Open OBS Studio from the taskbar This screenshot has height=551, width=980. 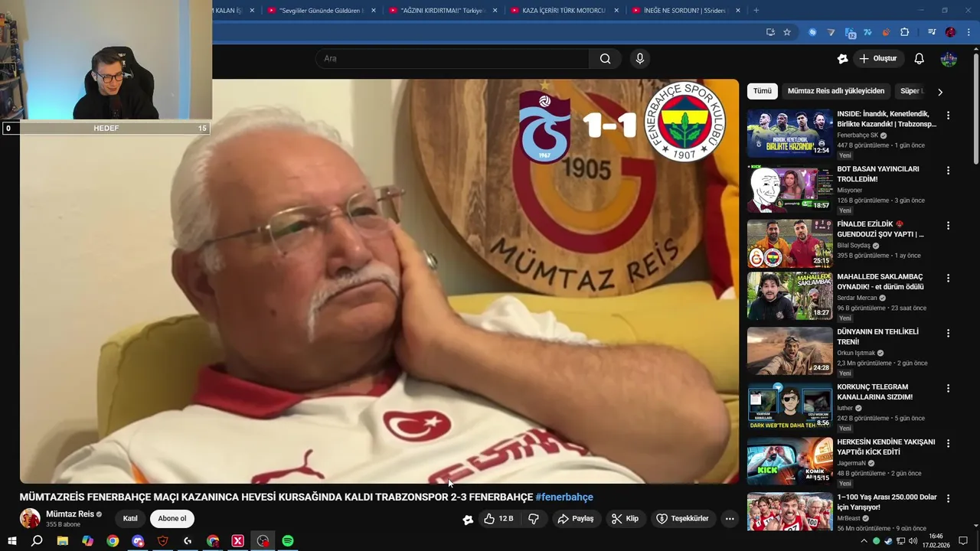[263, 541]
